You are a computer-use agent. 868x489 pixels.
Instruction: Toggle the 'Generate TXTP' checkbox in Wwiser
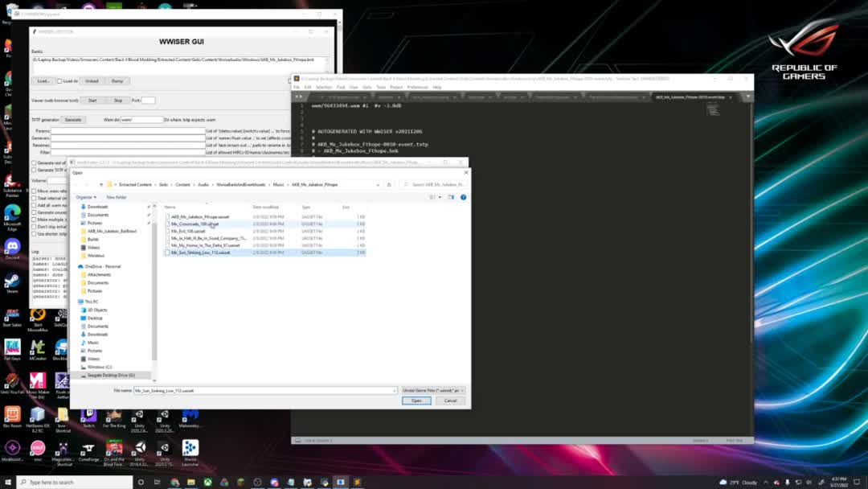[x=35, y=170]
